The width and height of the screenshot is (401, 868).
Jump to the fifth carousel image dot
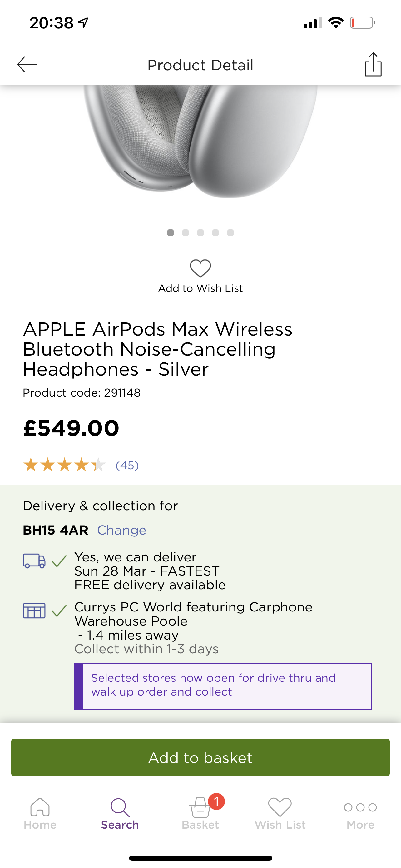coord(230,232)
